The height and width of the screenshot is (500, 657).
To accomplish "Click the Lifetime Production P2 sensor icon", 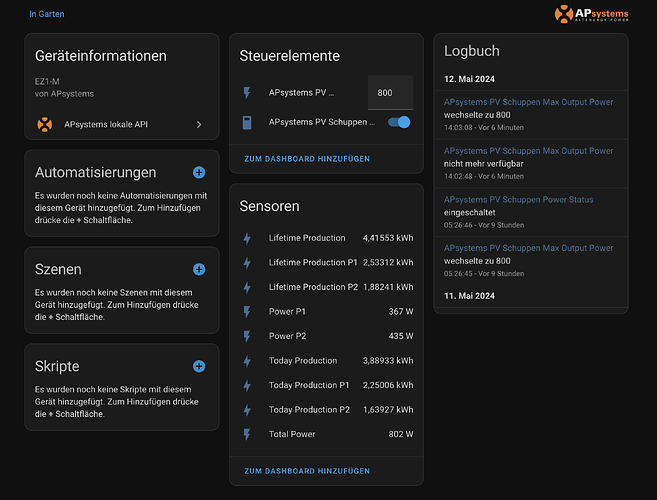I will (x=247, y=287).
